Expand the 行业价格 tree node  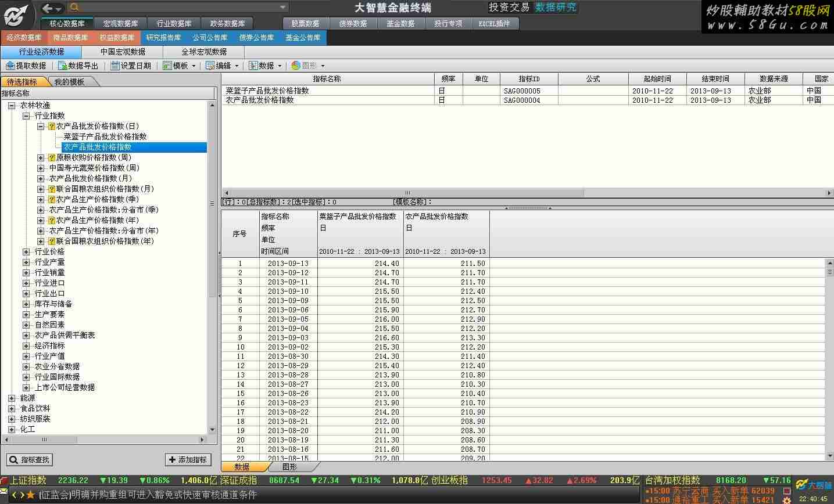click(26, 251)
